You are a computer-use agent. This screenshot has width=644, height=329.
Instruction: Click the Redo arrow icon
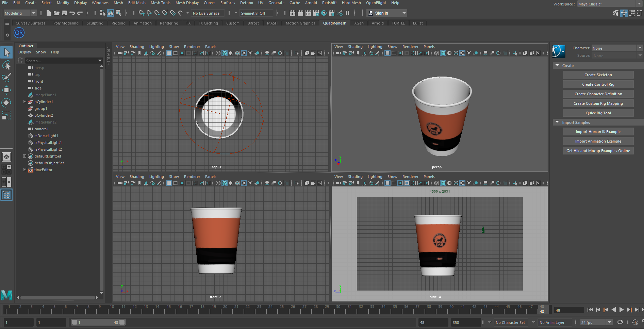80,13
